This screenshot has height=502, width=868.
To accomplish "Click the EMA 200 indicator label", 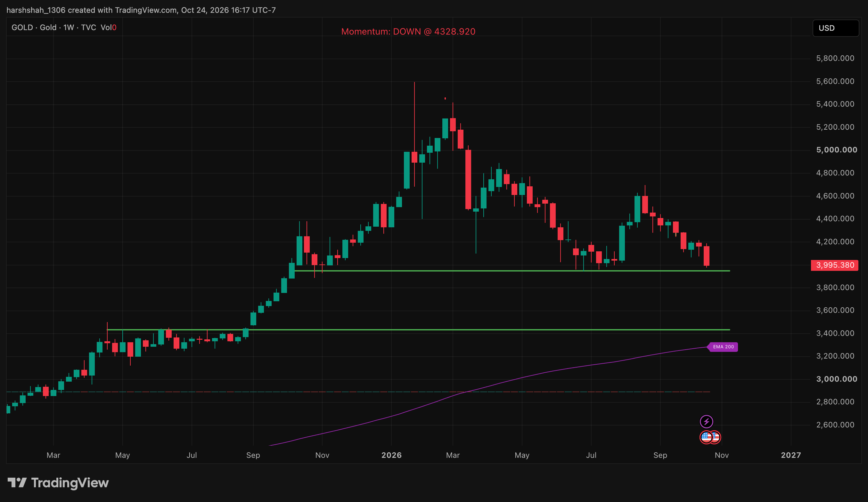I will click(723, 347).
